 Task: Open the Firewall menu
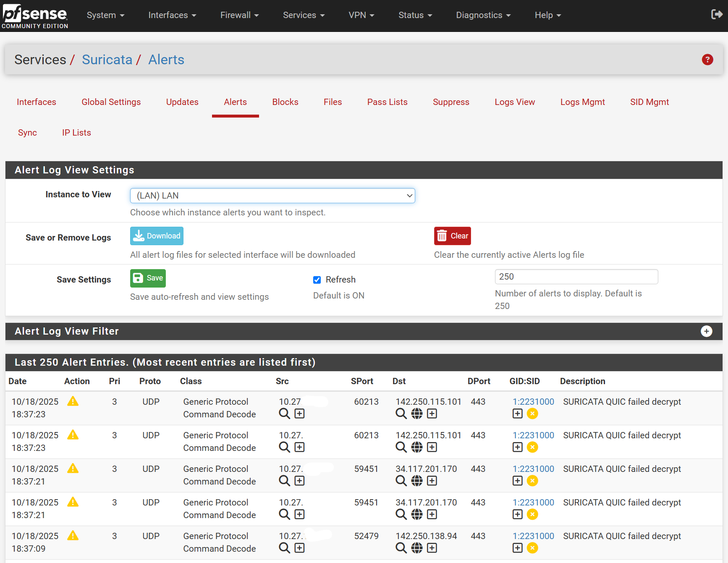pyautogui.click(x=239, y=15)
